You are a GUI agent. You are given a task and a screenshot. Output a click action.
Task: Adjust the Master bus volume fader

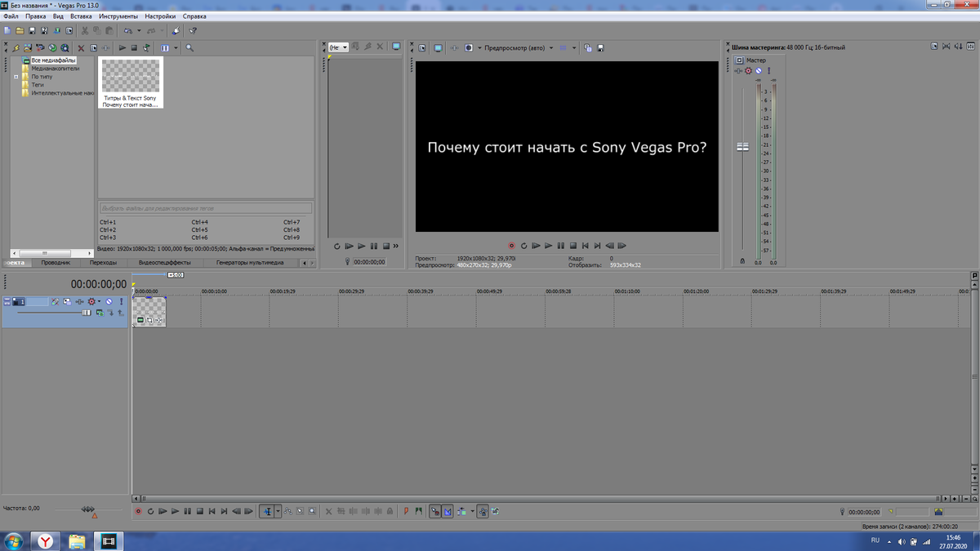742,147
